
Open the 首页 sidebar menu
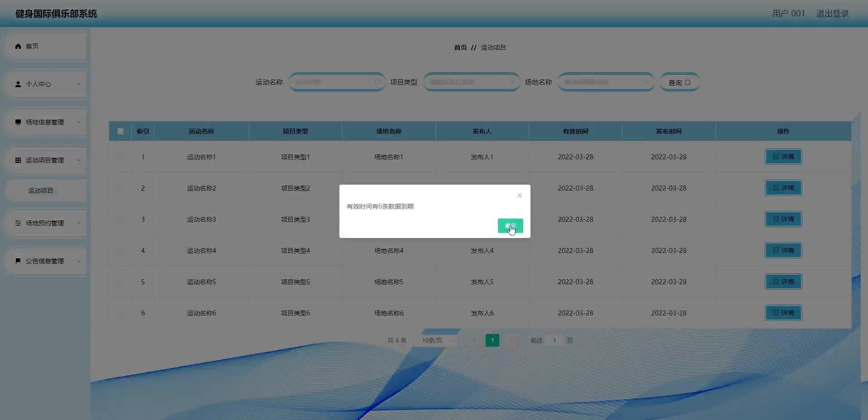tap(45, 46)
